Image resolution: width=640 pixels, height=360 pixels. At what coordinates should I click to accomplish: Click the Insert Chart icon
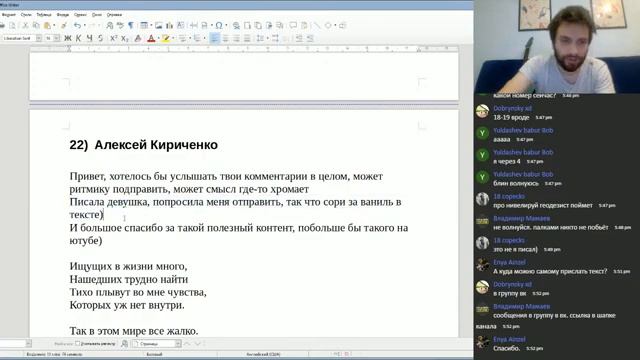tap(169, 25)
